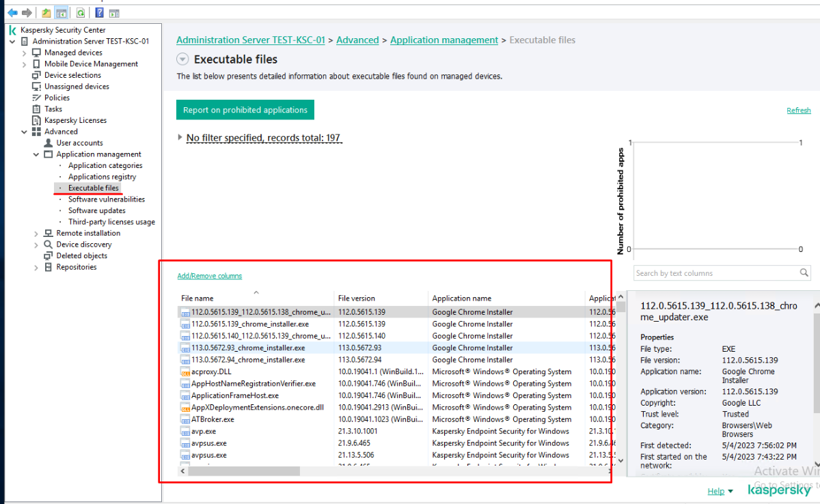Click the Up One Level folder icon
Screen dimensions: 820x504
pyautogui.click(x=46, y=12)
